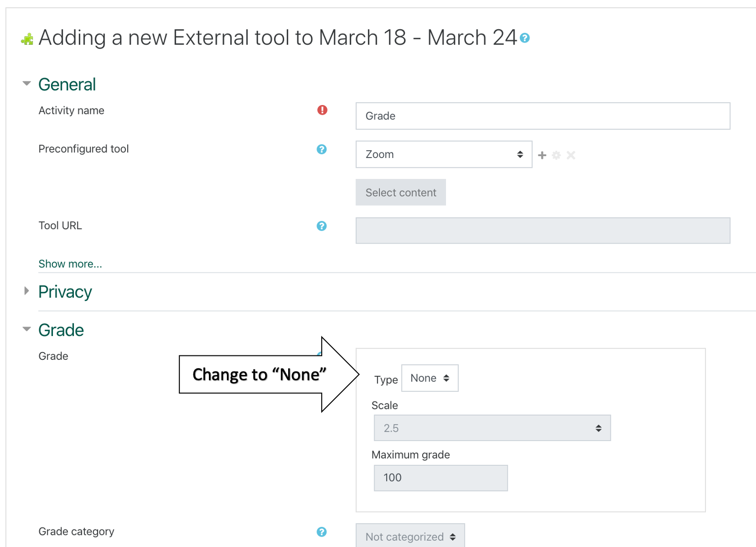This screenshot has height=547, width=756.
Task: Open the Zoom preconfigured tool dropdown
Action: pyautogui.click(x=443, y=154)
